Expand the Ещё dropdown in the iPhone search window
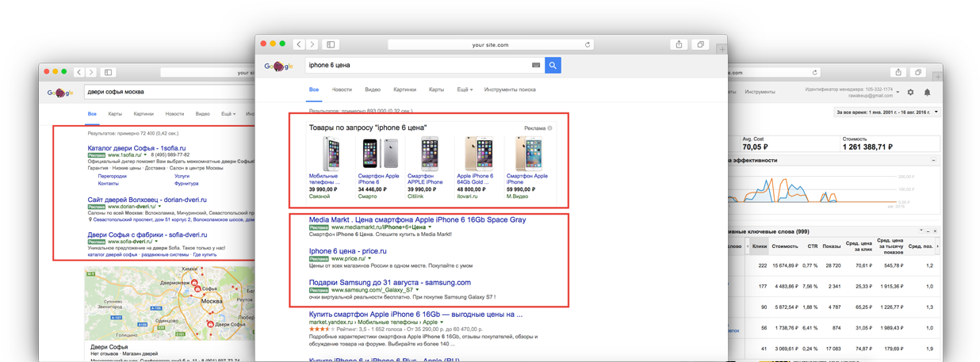980x362 pixels. tap(465, 90)
